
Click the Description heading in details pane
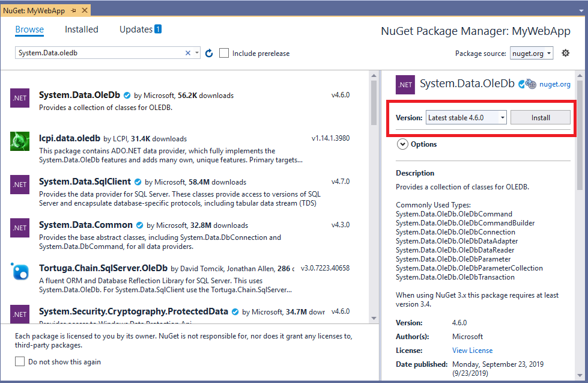tap(415, 173)
